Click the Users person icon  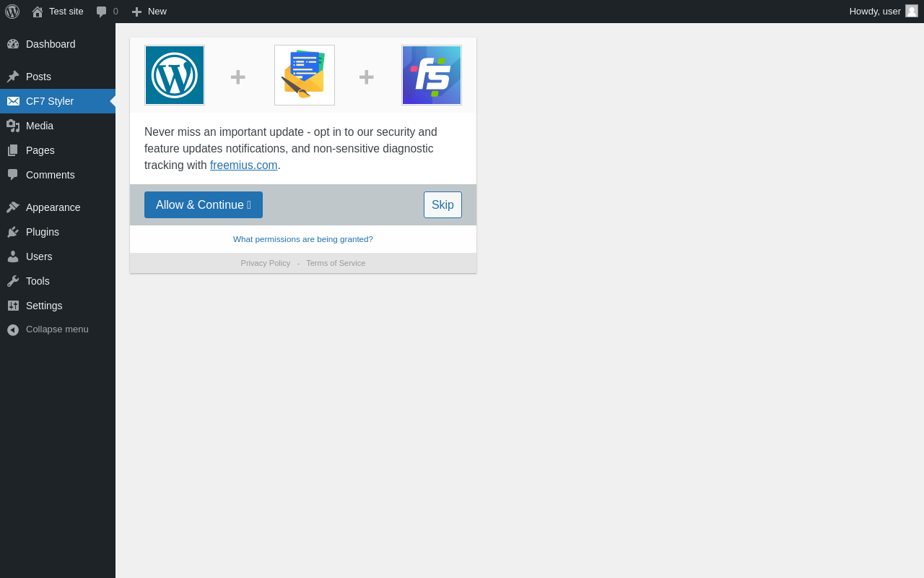pos(13,256)
